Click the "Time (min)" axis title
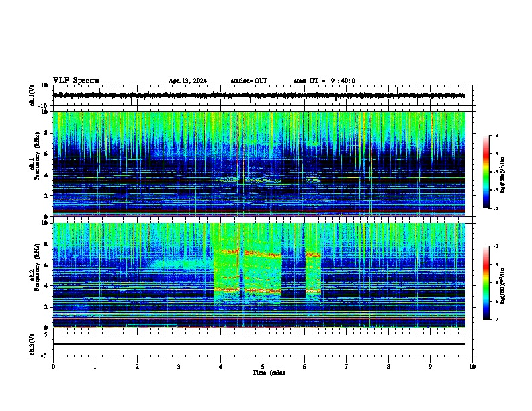Screen dimensions: 532x411 point(269,373)
